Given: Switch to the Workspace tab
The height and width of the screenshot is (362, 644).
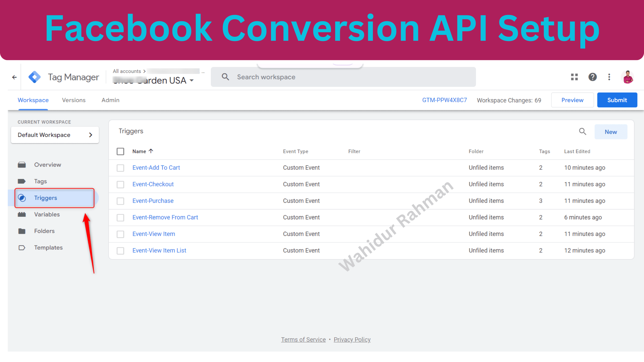Looking at the screenshot, I should coord(33,100).
